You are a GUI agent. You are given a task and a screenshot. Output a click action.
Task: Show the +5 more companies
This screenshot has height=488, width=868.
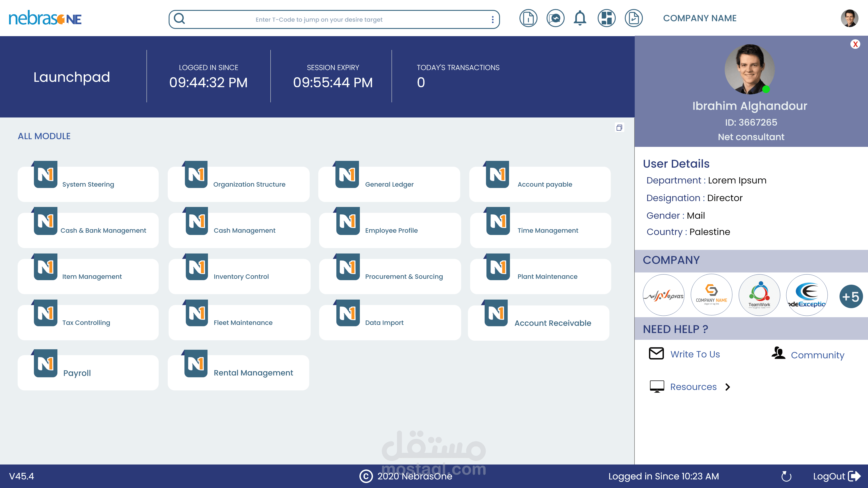tap(850, 297)
